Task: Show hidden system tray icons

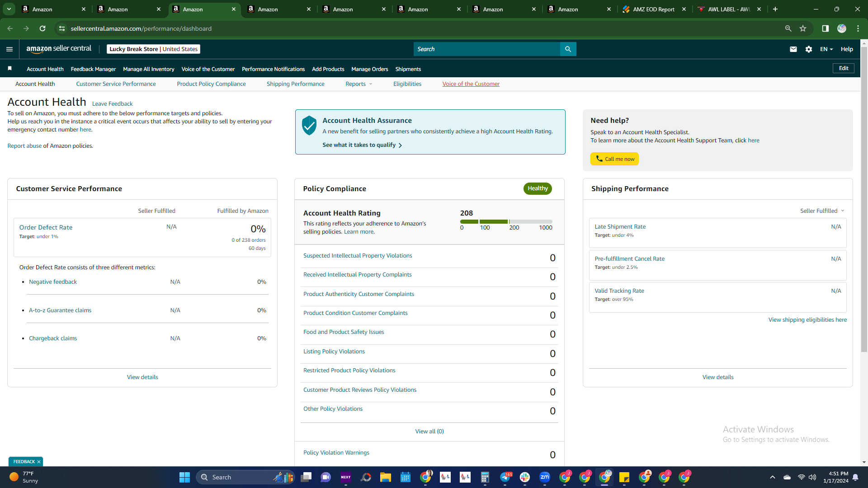Action: point(773,477)
